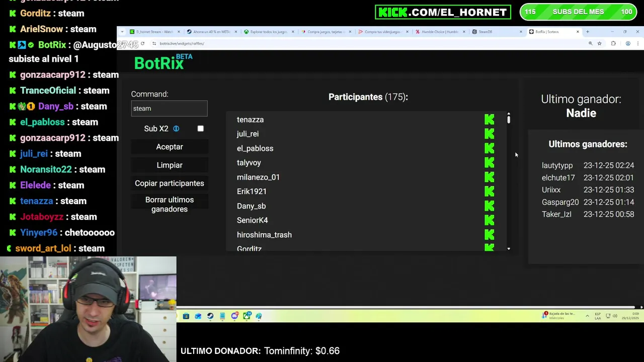Click the Kick icon beside tenazza
This screenshot has width=644, height=362.
(490, 120)
